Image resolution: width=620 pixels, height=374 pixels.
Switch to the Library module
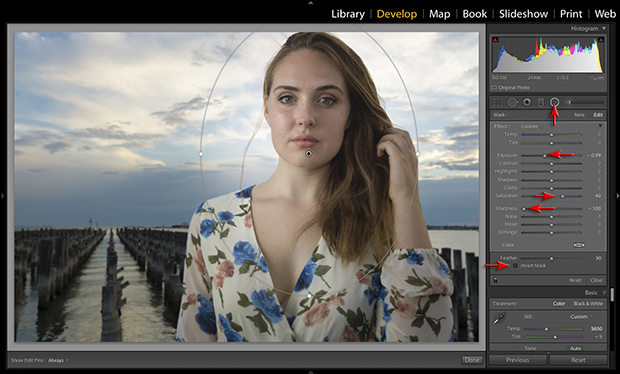pos(348,14)
